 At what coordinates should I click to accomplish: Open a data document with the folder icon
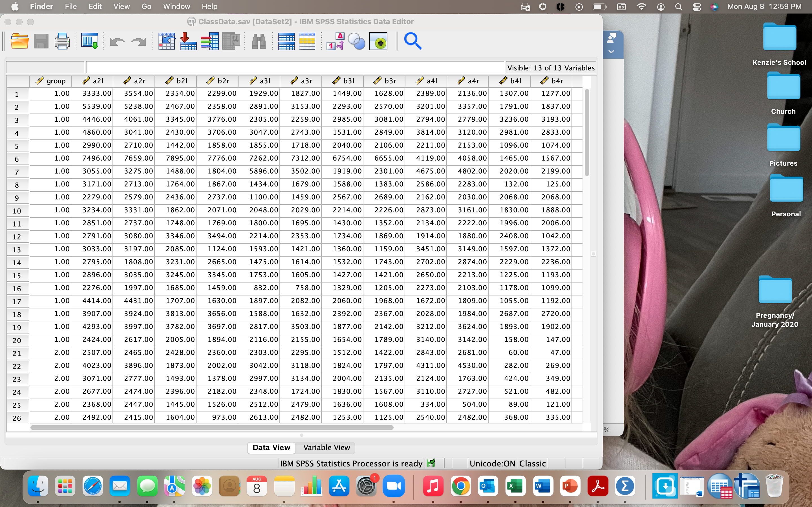click(19, 41)
